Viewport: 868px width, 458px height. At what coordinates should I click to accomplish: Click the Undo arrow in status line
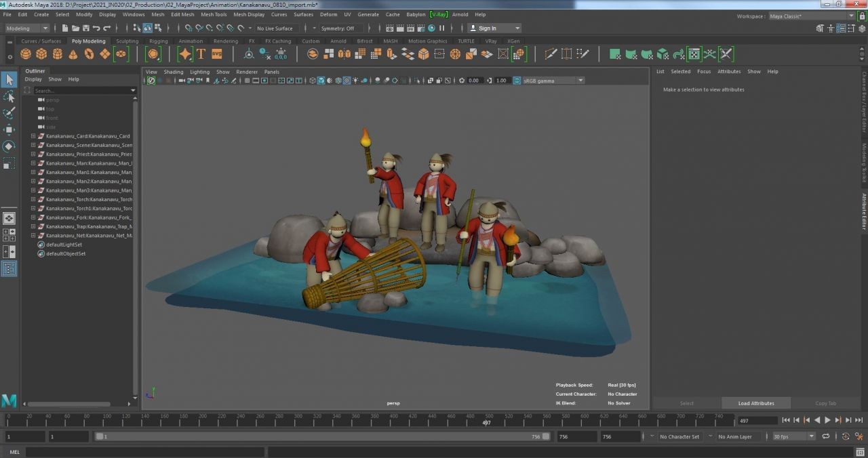pyautogui.click(x=96, y=28)
